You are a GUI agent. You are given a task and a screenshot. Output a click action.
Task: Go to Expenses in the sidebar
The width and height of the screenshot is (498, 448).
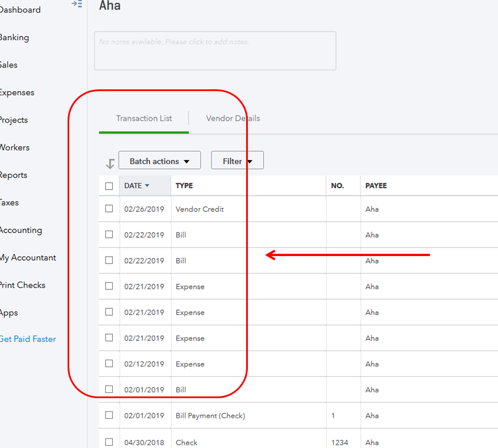pos(17,93)
